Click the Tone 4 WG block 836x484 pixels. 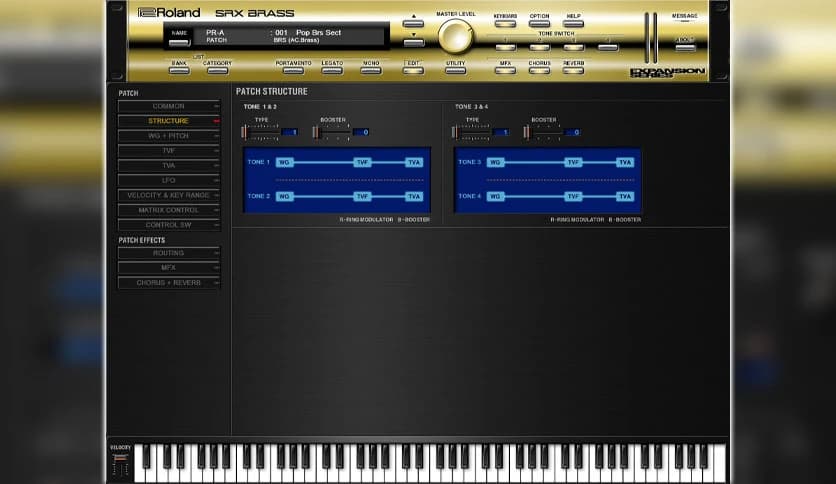tap(495, 196)
